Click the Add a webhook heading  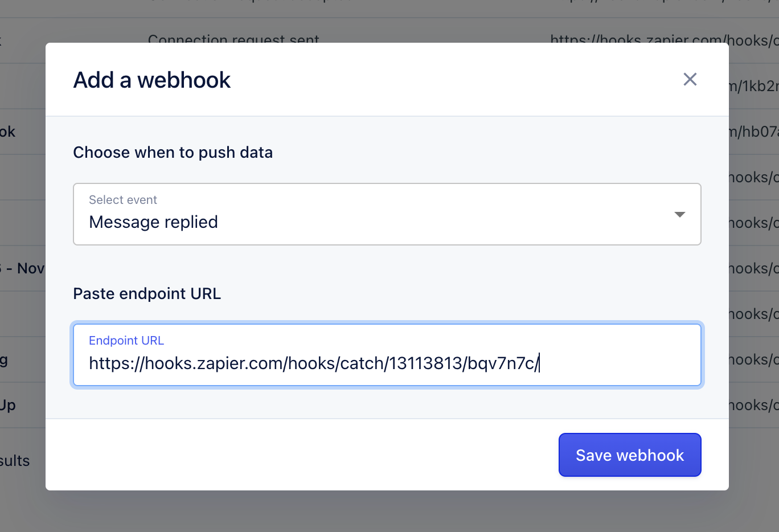[x=152, y=80]
